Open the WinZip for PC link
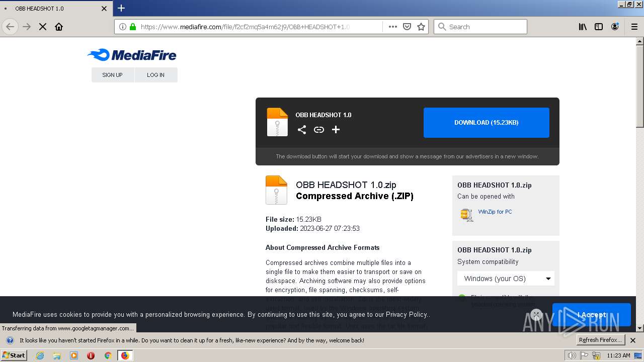 pos(495,212)
